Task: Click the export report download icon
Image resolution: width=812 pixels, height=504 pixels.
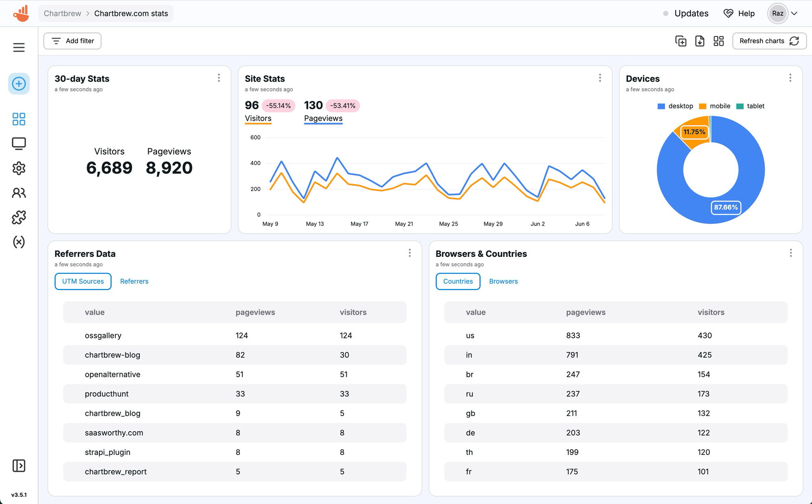Action: click(700, 41)
